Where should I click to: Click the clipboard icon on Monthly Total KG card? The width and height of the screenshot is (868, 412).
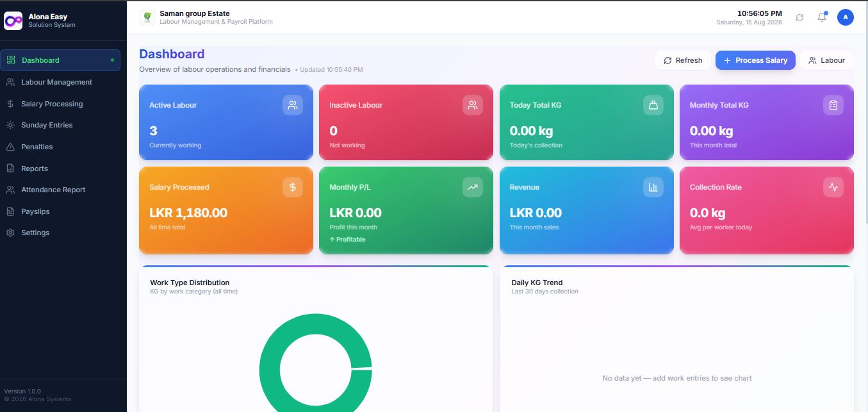pos(833,105)
